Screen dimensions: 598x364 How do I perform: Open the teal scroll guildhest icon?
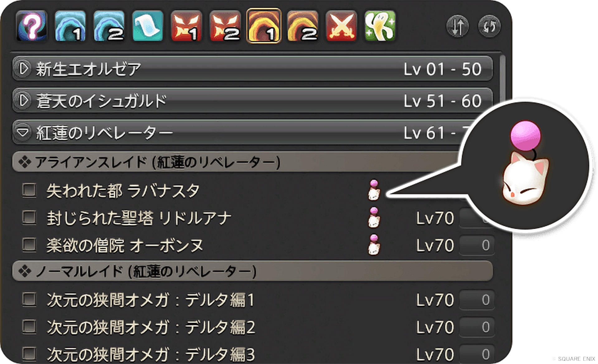tap(148, 26)
